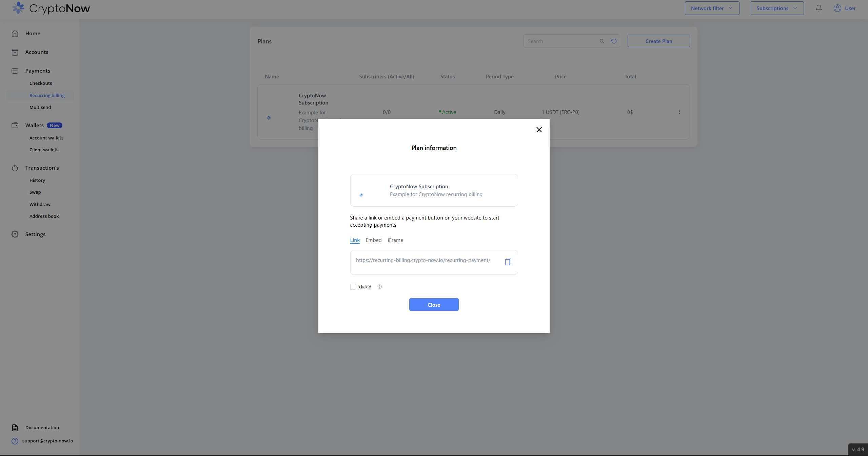Click the 0/0 subscribers cell
This screenshot has width=868, height=456.
click(x=387, y=112)
